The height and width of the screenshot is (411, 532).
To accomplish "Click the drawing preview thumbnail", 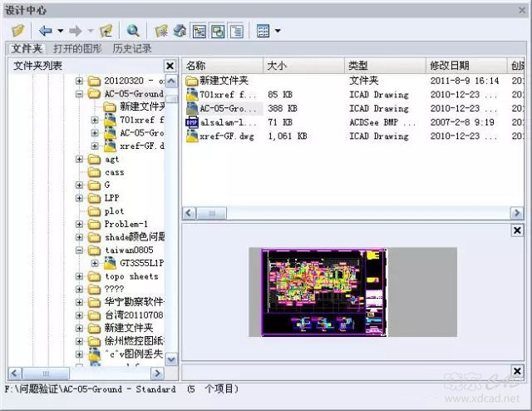I will [x=324, y=292].
